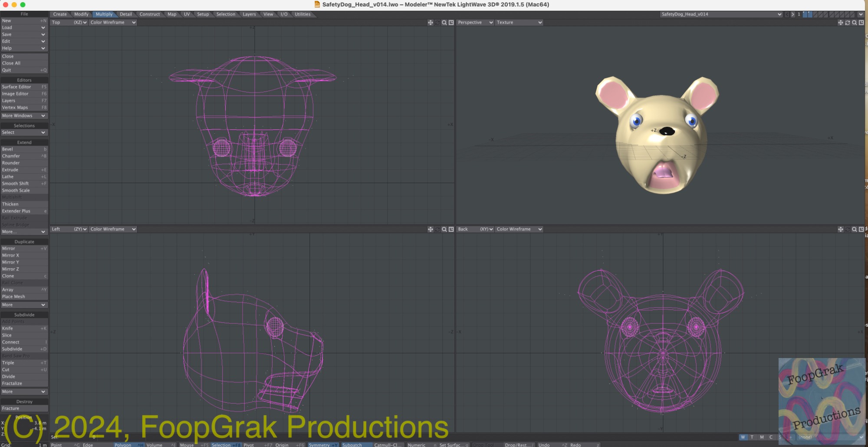Viewport: 868px width, 447px height.
Task: Open the SafetyDog_Head_v014 object dropdown
Action: tap(721, 14)
